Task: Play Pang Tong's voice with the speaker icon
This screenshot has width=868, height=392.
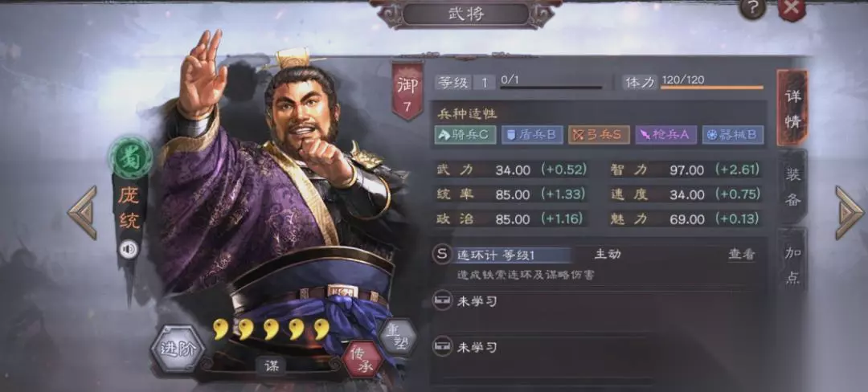Action: pos(129,250)
